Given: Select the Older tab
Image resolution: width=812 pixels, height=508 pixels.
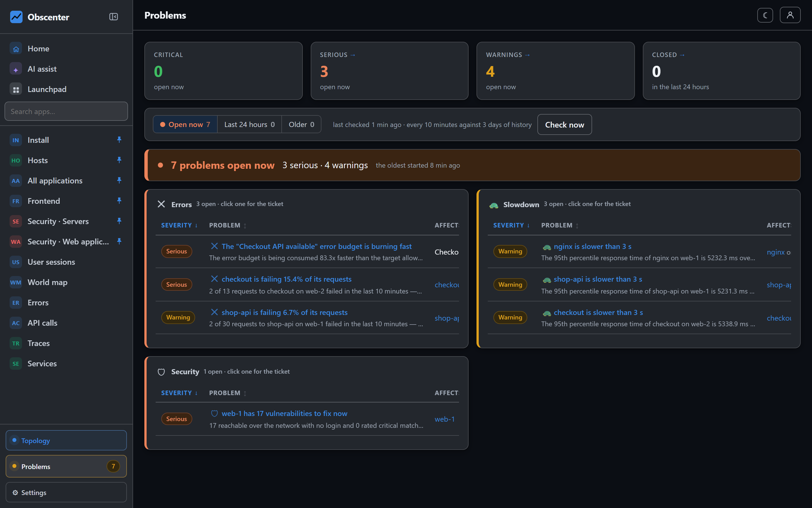Looking at the screenshot, I should click(x=301, y=124).
